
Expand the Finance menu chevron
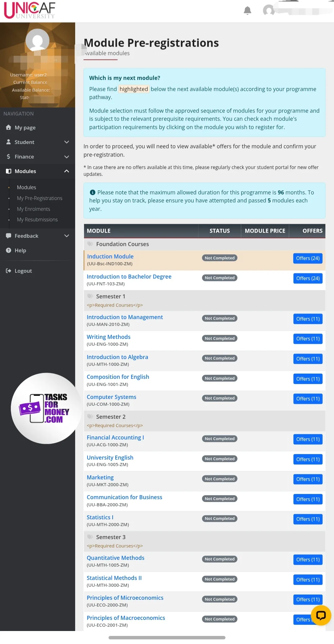66,157
